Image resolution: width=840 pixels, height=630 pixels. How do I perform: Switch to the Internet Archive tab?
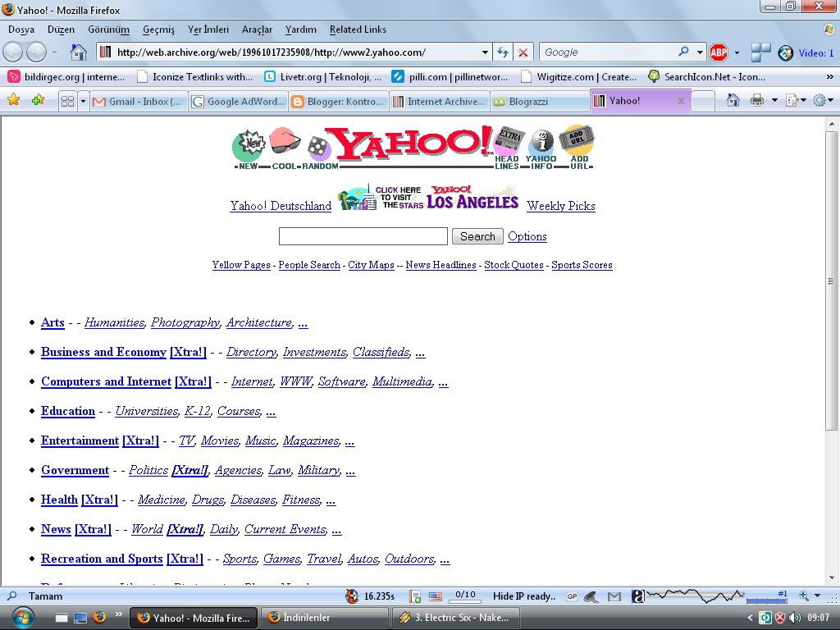(440, 101)
